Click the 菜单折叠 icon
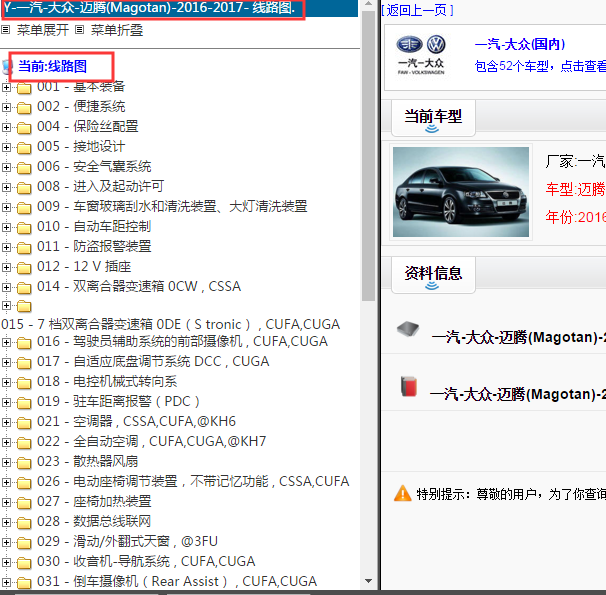The height and width of the screenshot is (595, 606). [79, 30]
